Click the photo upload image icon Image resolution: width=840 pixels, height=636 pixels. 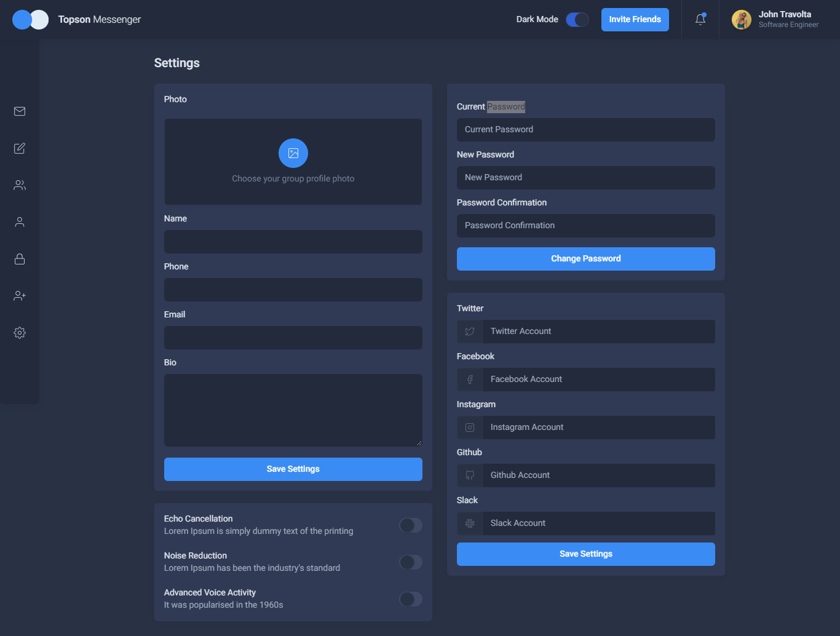click(293, 153)
